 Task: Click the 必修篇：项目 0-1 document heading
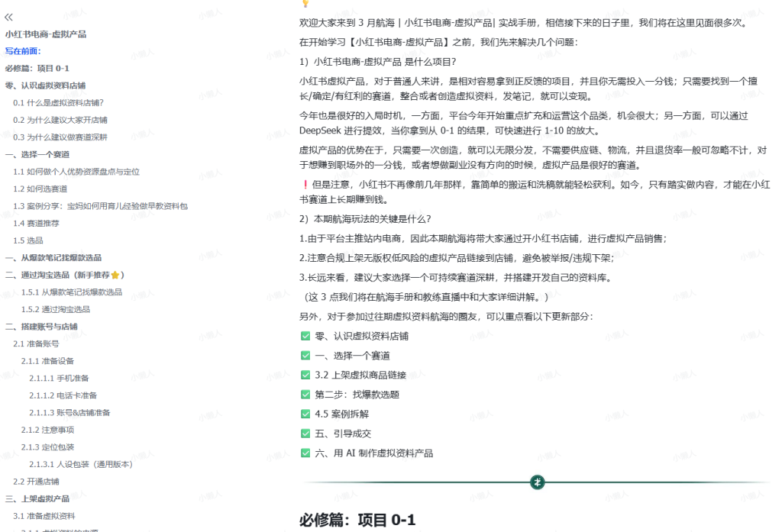tap(357, 520)
